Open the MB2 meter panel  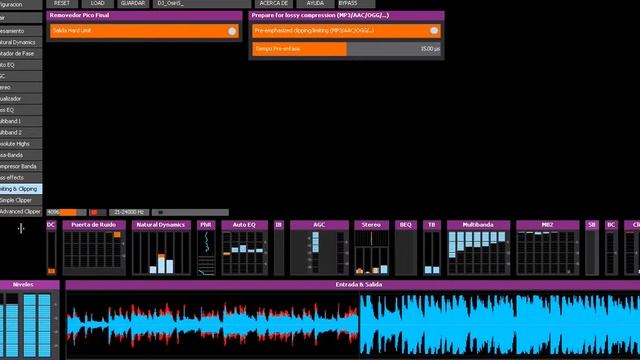pyautogui.click(x=547, y=248)
